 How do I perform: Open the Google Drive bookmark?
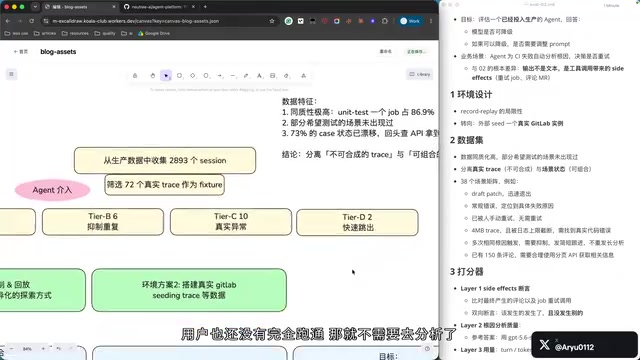(154, 33)
